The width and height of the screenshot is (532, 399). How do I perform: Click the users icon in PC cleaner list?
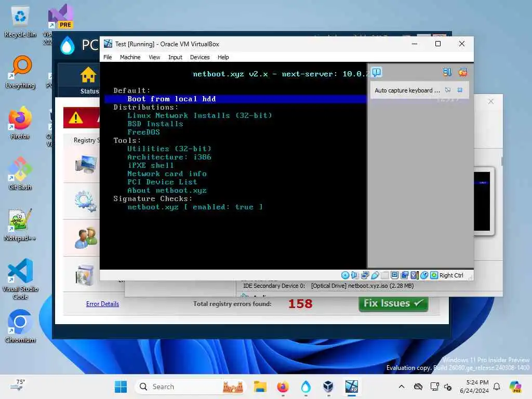86,238
